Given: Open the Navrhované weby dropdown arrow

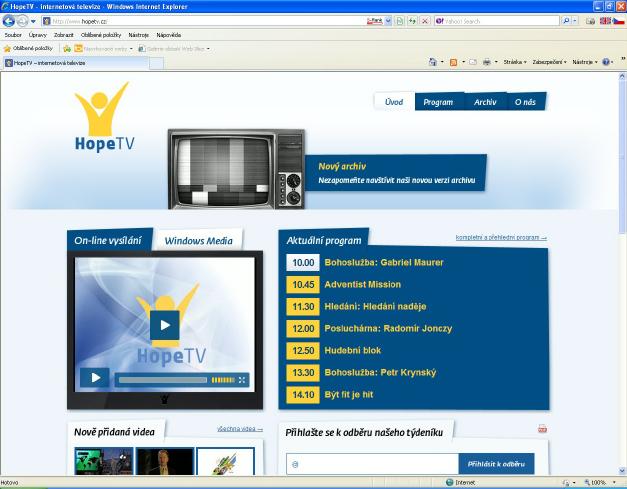Looking at the screenshot, I should pos(131,49).
